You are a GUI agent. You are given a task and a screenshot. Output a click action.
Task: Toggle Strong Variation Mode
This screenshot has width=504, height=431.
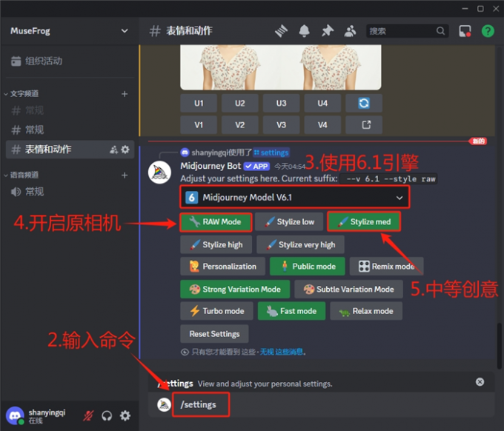235,290
